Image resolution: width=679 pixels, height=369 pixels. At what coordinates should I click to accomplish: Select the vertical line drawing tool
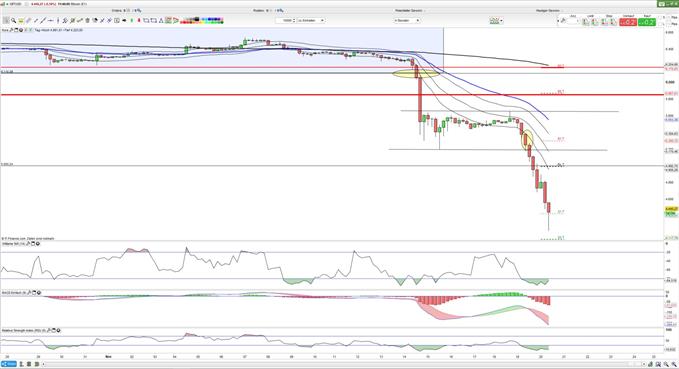pyautogui.click(x=58, y=20)
